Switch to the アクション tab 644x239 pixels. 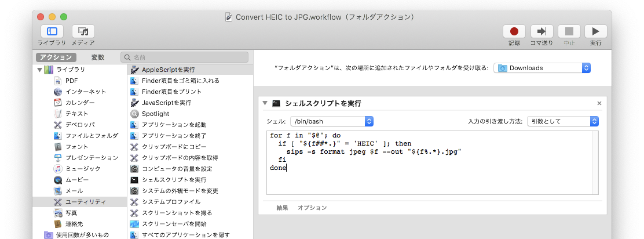pyautogui.click(x=56, y=57)
